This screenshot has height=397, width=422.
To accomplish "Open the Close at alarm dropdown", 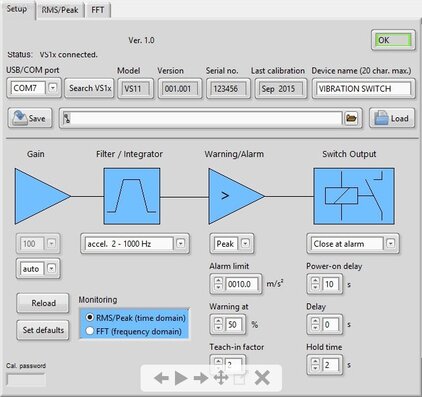I will pyautogui.click(x=390, y=244).
